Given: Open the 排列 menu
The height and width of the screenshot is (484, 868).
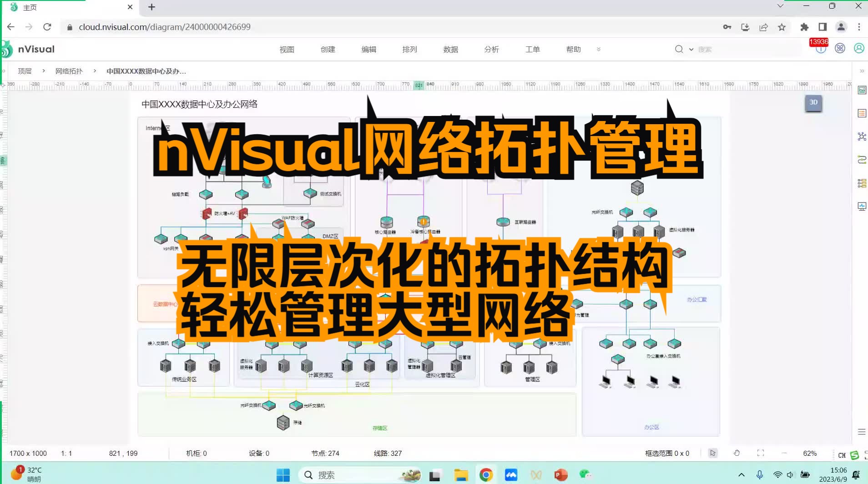Looking at the screenshot, I should pos(409,49).
